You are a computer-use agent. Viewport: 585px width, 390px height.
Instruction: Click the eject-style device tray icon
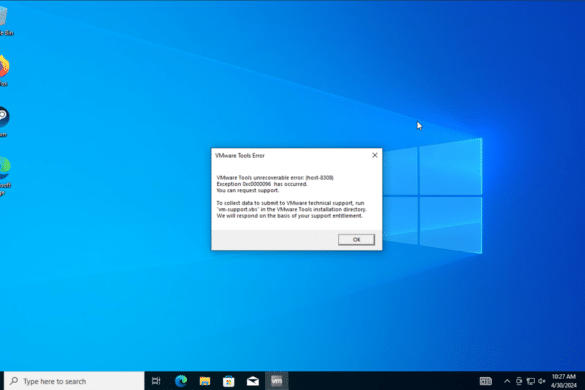coord(519,381)
